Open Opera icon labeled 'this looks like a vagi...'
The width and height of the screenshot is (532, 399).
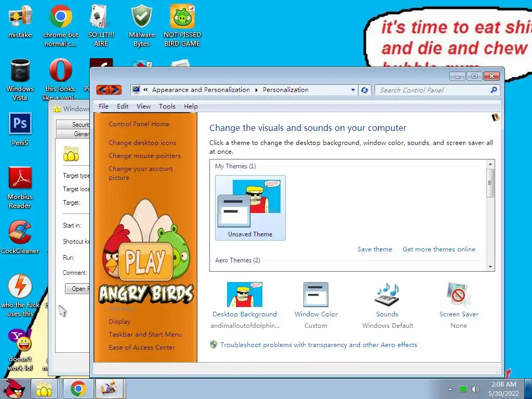[x=60, y=79]
